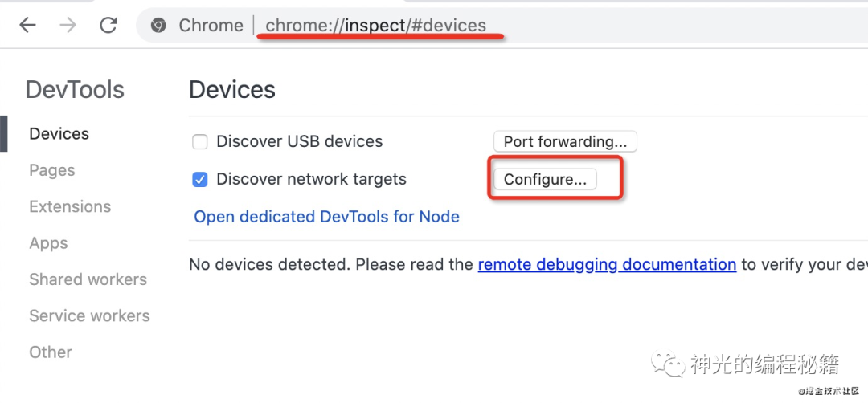Select Other in the sidebar
The image size is (868, 403).
coord(51,352)
